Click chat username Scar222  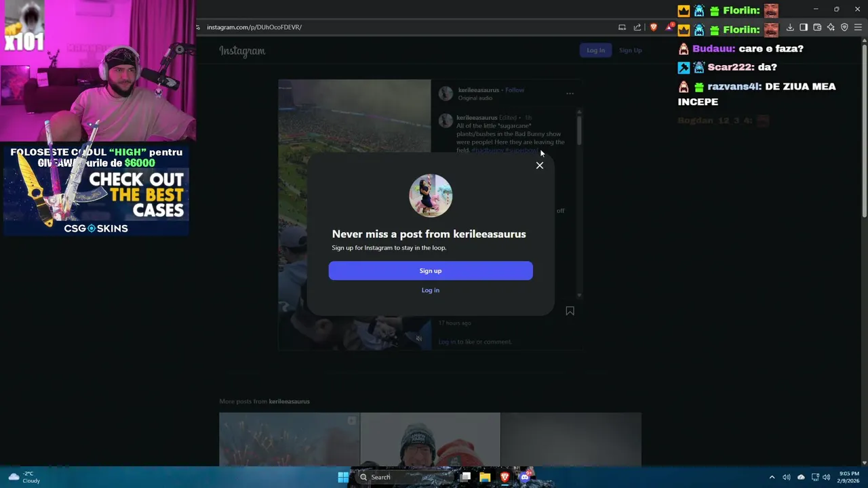click(729, 67)
